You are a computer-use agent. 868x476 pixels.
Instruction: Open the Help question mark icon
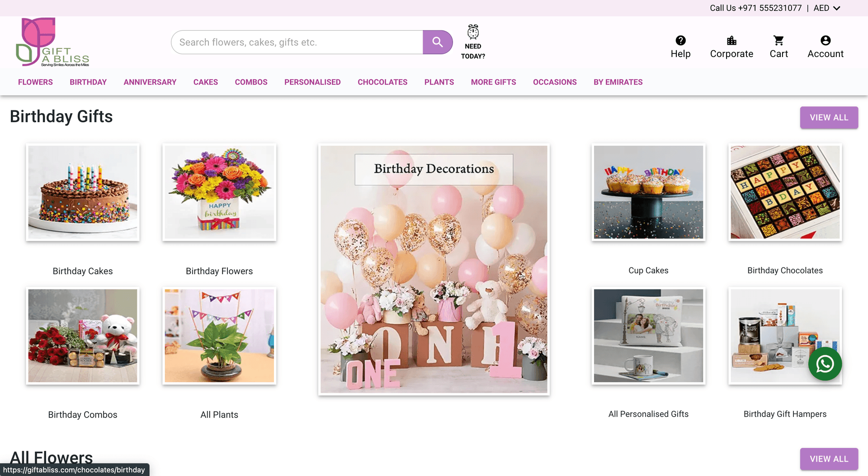tap(680, 40)
